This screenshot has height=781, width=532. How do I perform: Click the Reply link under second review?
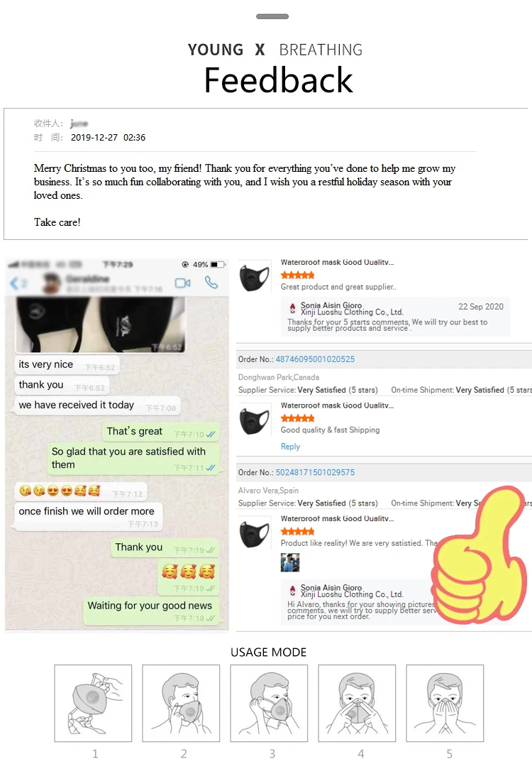[x=290, y=447]
